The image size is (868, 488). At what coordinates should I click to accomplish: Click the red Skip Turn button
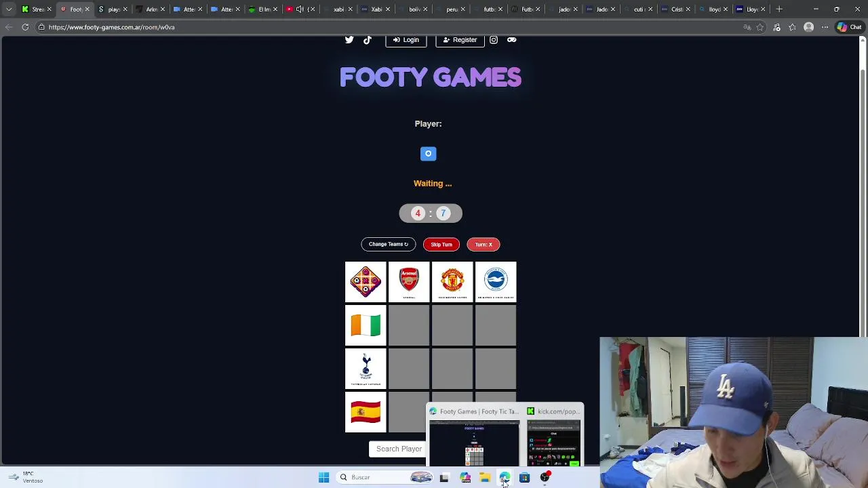(441, 245)
